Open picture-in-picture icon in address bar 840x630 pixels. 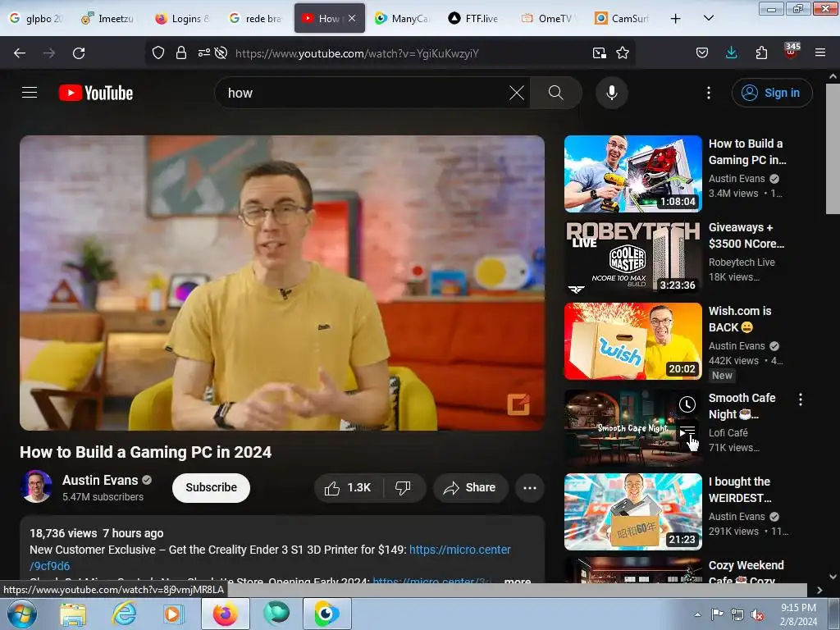point(599,52)
